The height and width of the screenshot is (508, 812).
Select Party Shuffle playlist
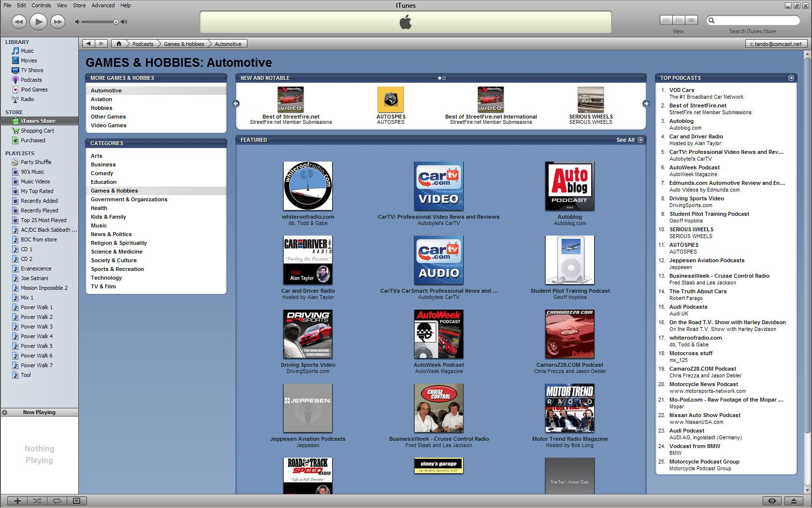[x=36, y=162]
